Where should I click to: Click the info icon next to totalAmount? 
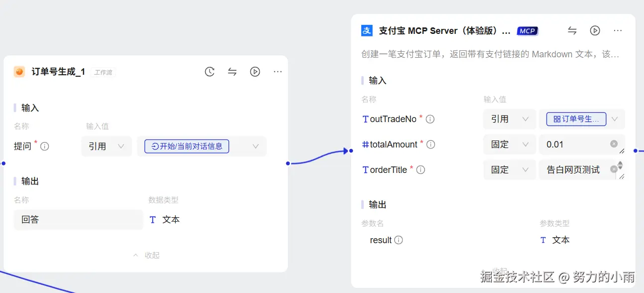click(431, 145)
